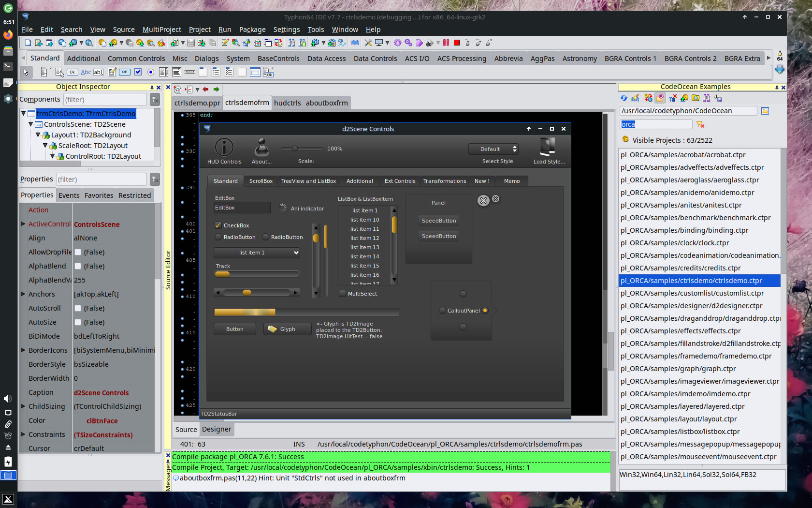The image size is (812, 508).
Task: Click the Pause icon in main toolbar
Action: tap(446, 43)
